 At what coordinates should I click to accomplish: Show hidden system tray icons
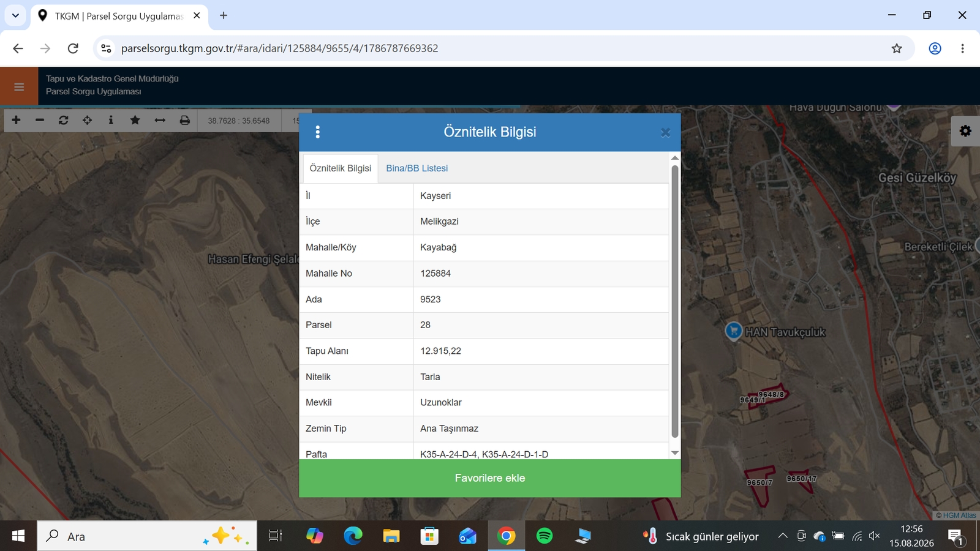(x=783, y=536)
